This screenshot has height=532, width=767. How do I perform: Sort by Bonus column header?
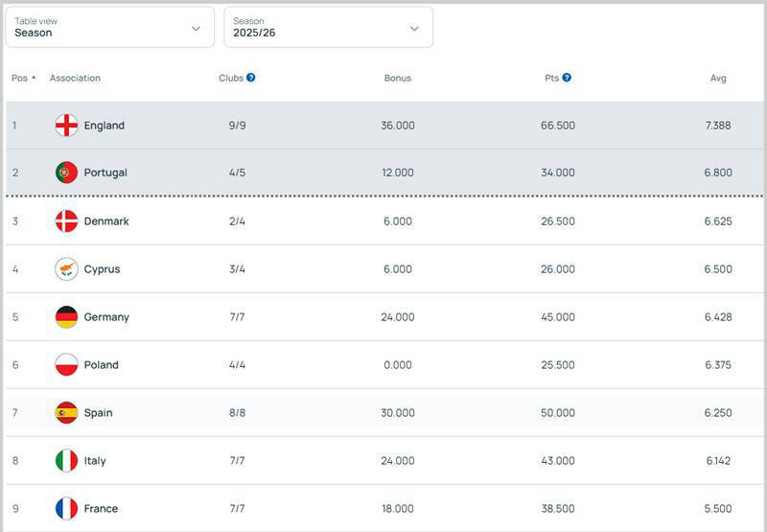tap(397, 78)
